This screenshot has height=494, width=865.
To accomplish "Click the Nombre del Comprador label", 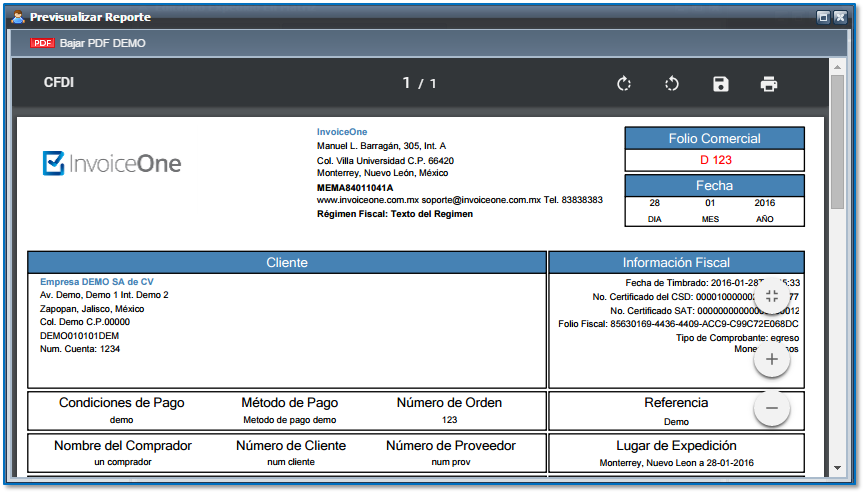I will [122, 445].
